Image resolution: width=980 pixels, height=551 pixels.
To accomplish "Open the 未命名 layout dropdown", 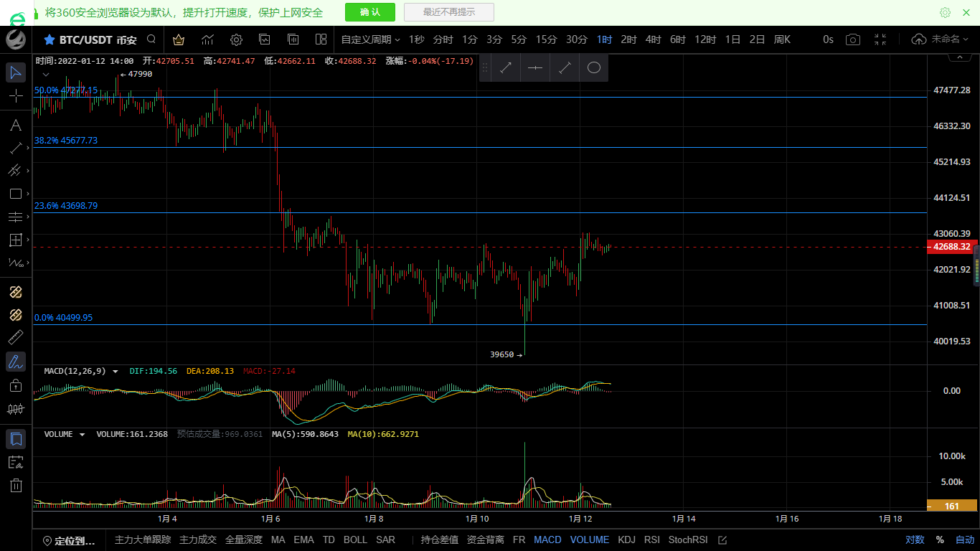I will pyautogui.click(x=950, y=39).
